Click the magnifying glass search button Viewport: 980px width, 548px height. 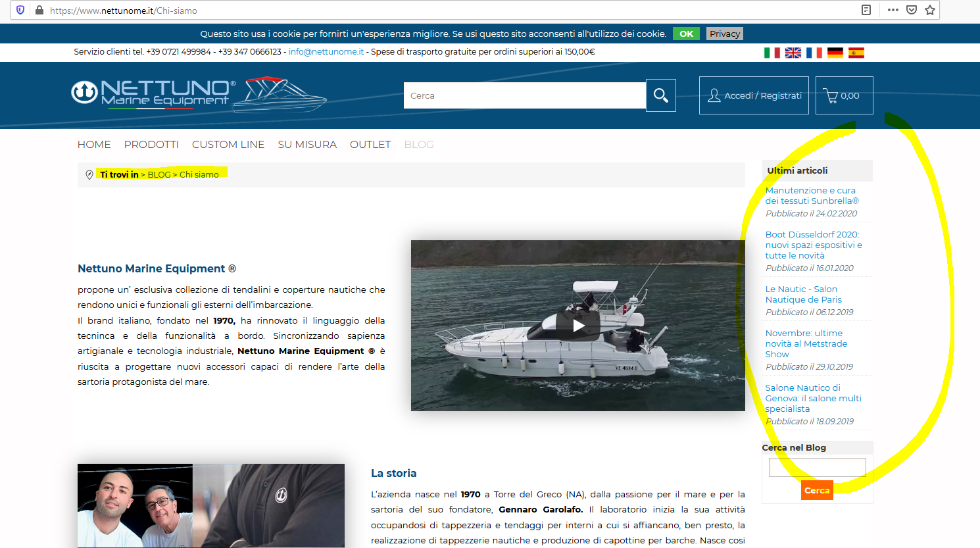(x=661, y=95)
